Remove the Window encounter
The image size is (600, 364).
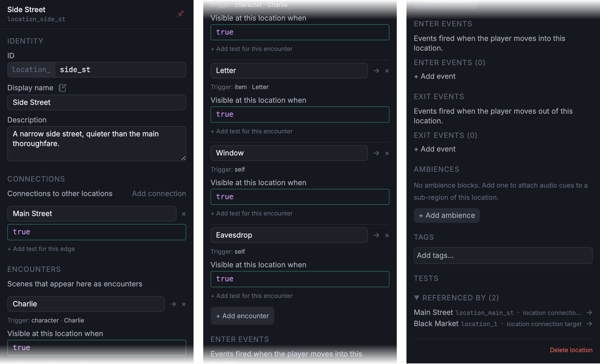pyautogui.click(x=387, y=153)
